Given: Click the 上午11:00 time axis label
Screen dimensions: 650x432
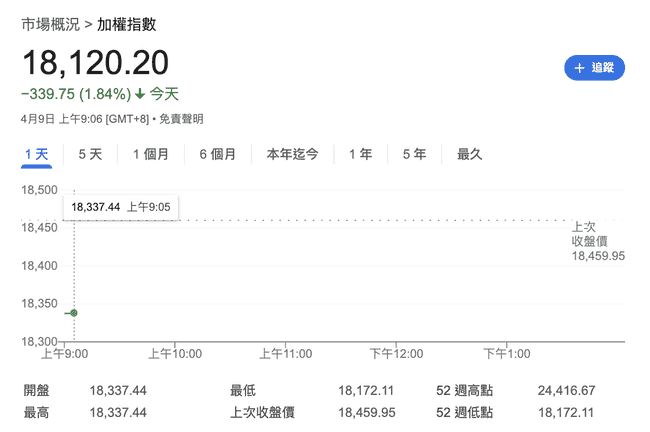Looking at the screenshot, I should pos(286,354).
